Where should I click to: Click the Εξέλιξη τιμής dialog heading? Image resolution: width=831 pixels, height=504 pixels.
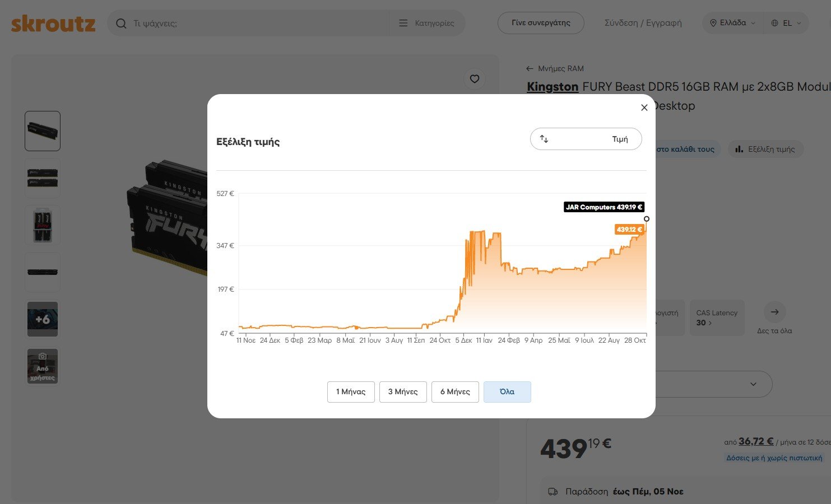click(x=248, y=142)
